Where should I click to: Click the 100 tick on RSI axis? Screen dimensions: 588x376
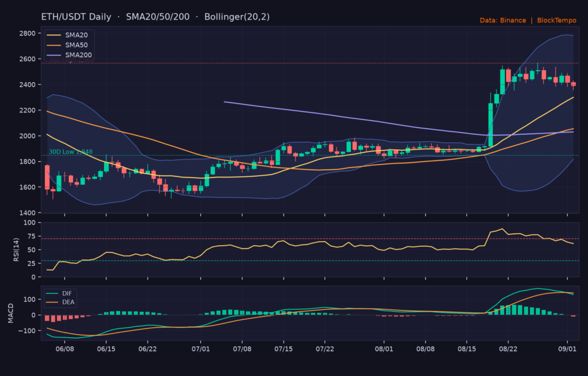(x=30, y=223)
